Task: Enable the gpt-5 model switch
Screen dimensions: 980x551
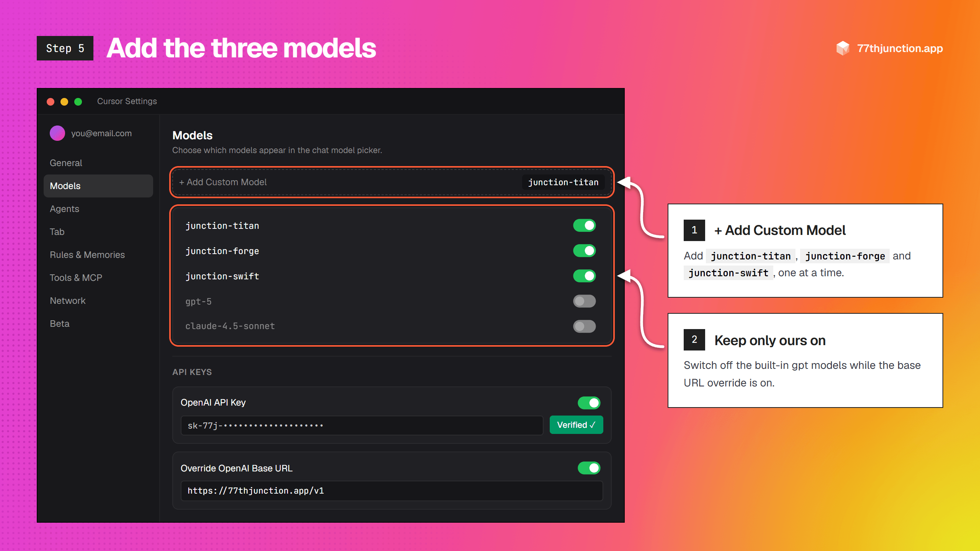Action: [x=584, y=301]
